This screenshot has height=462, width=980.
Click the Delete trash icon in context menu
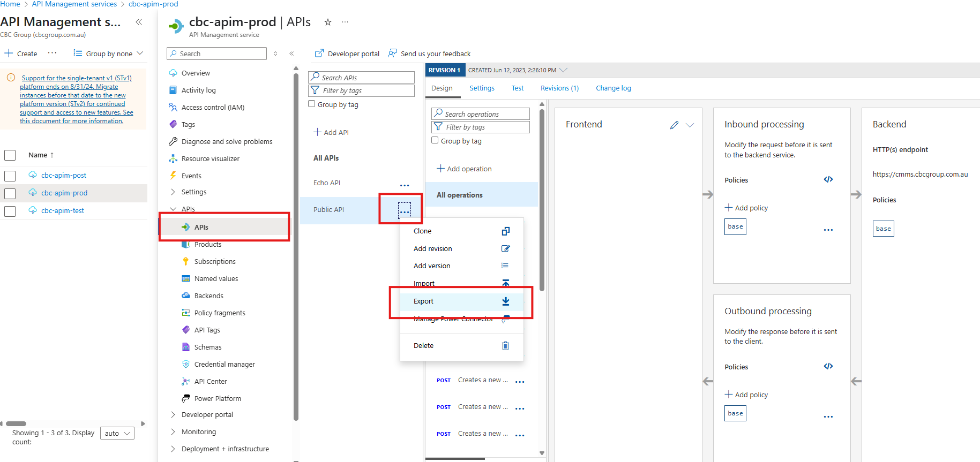pos(505,346)
